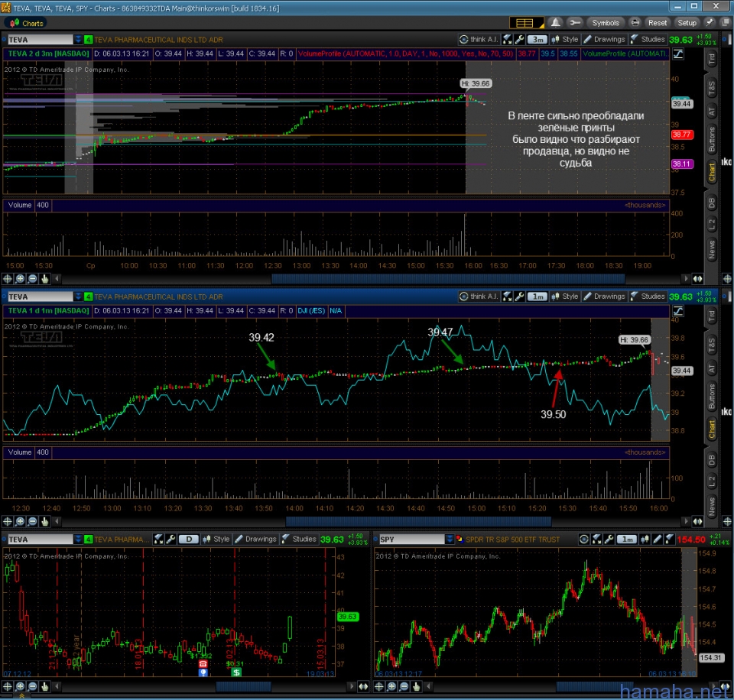Open alerts with the bell icon
734x700 pixels.
pos(555,23)
